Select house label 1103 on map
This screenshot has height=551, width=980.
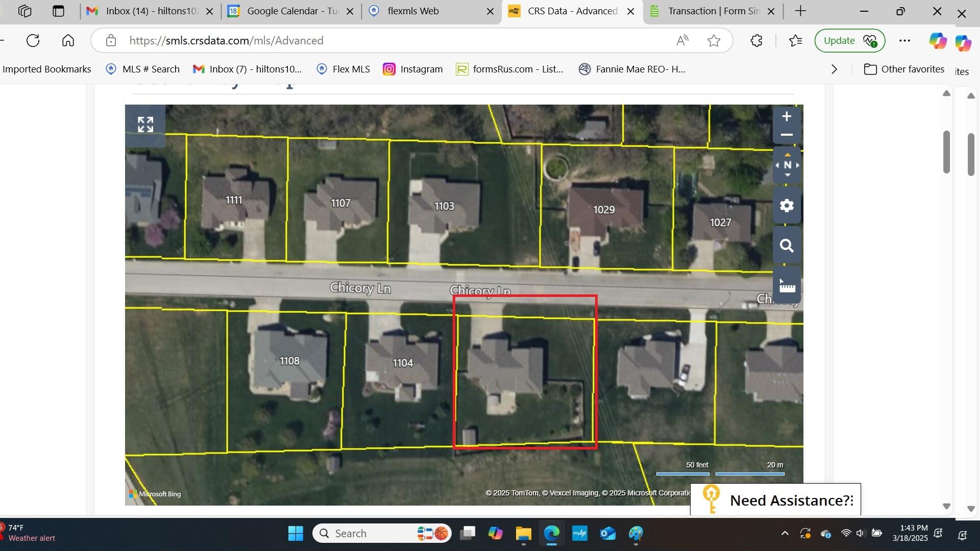pyautogui.click(x=444, y=206)
